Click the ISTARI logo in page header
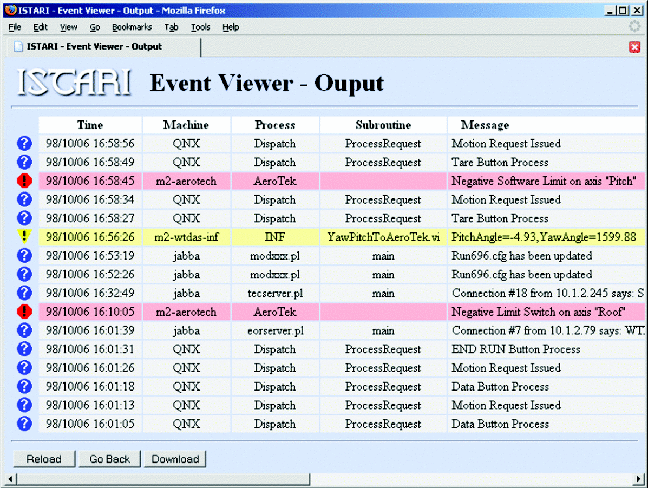Screen dimensions: 648x488 75,82
